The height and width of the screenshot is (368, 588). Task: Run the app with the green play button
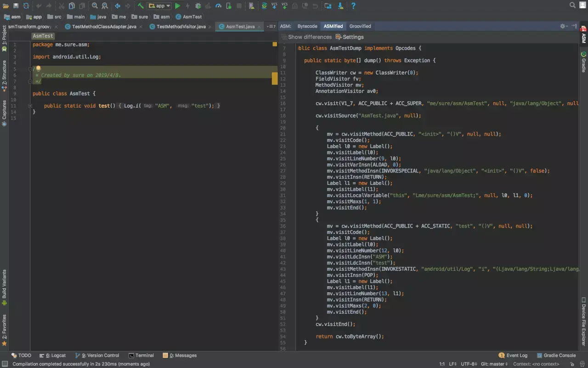pyautogui.click(x=178, y=6)
